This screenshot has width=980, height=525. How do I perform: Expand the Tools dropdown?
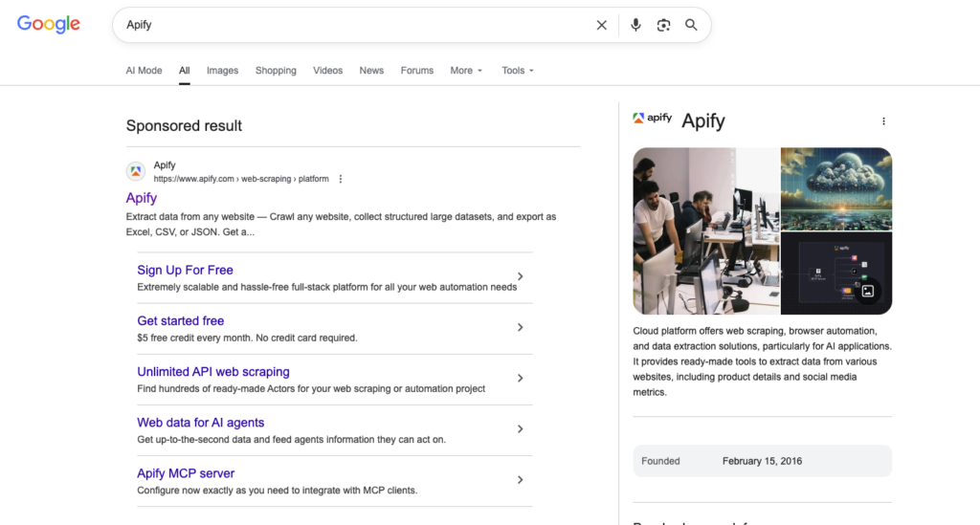[518, 71]
